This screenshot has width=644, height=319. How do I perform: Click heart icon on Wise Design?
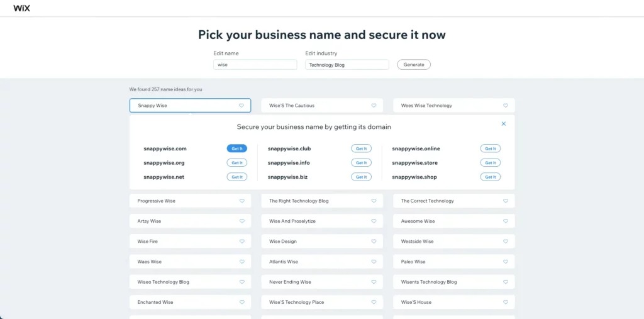(374, 242)
